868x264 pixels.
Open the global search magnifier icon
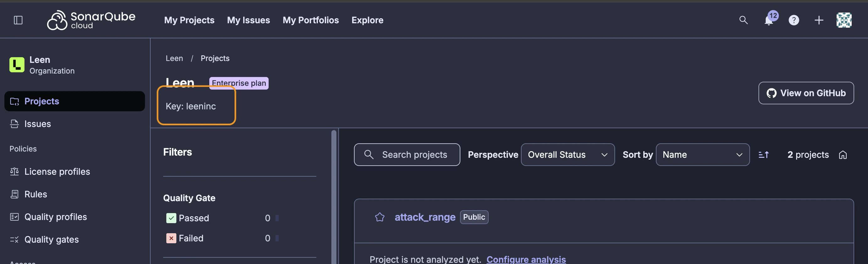(x=743, y=20)
